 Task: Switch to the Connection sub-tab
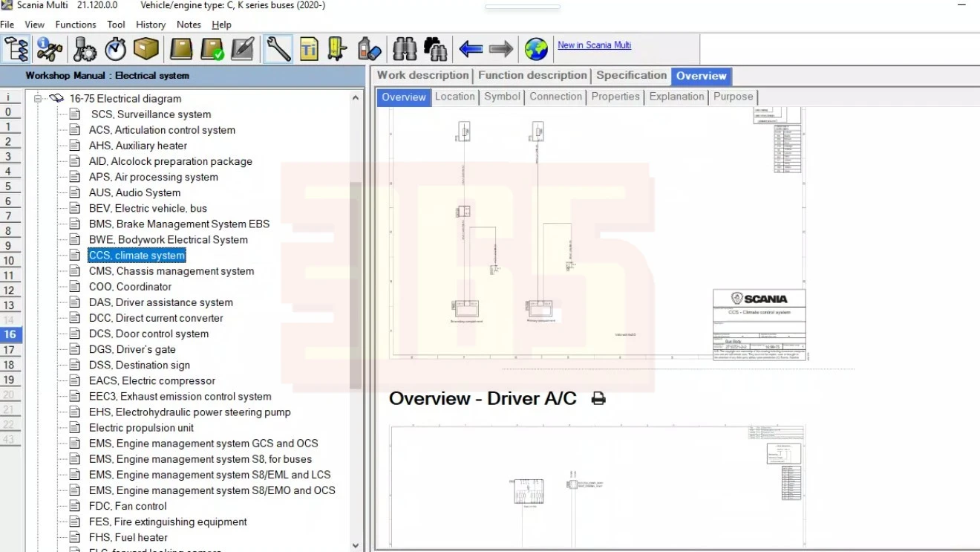coord(555,97)
